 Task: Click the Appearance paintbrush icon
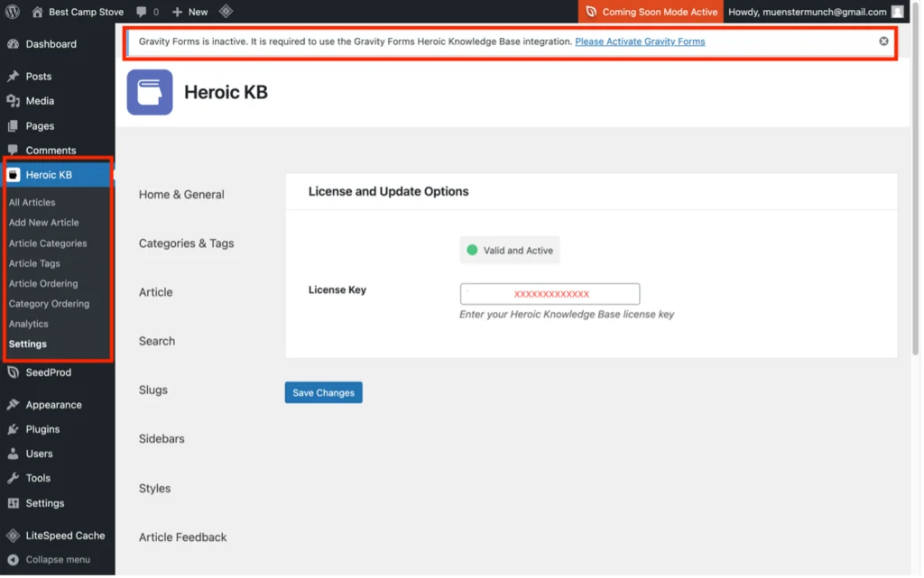coord(13,405)
